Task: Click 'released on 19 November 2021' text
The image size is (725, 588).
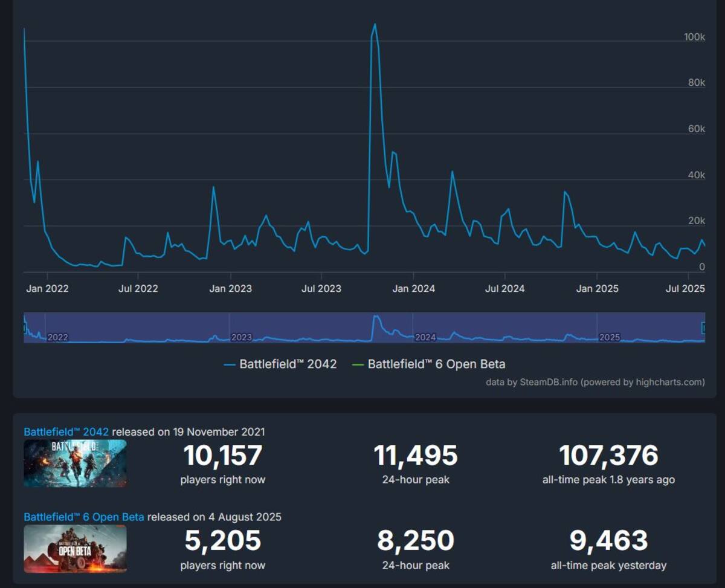Action: tap(188, 431)
